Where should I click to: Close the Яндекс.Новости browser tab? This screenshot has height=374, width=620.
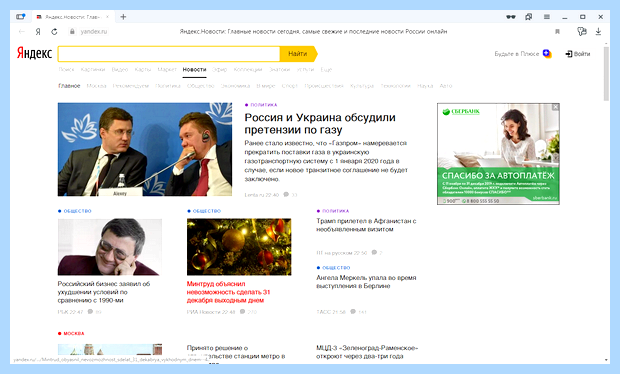(107, 17)
